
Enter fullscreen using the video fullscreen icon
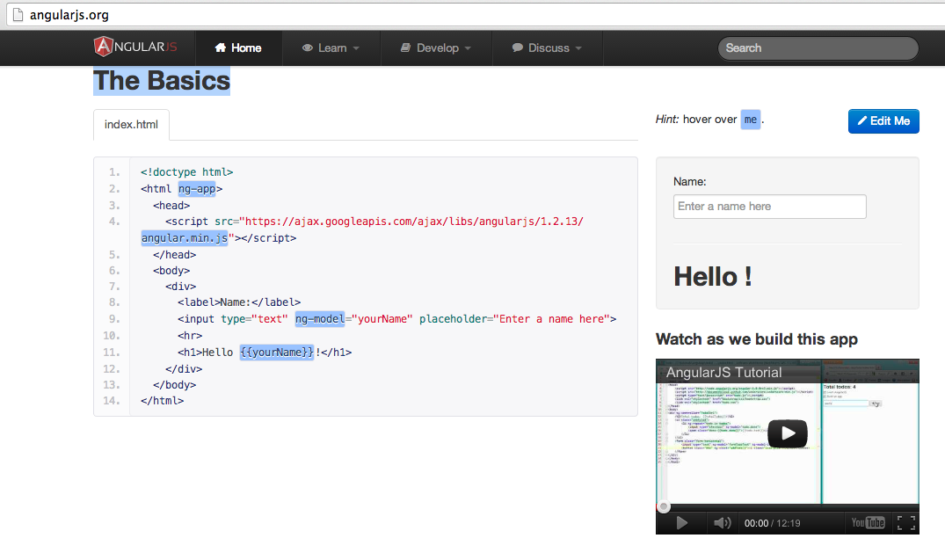click(905, 523)
